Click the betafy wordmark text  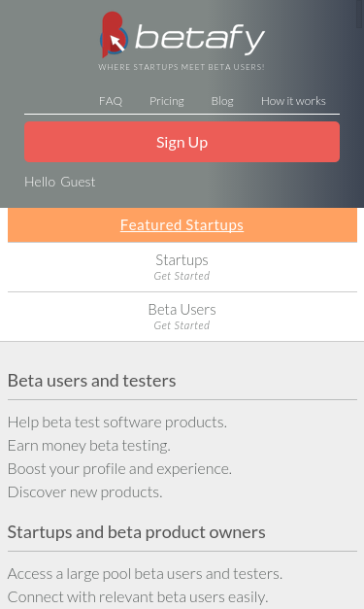pos(200,40)
